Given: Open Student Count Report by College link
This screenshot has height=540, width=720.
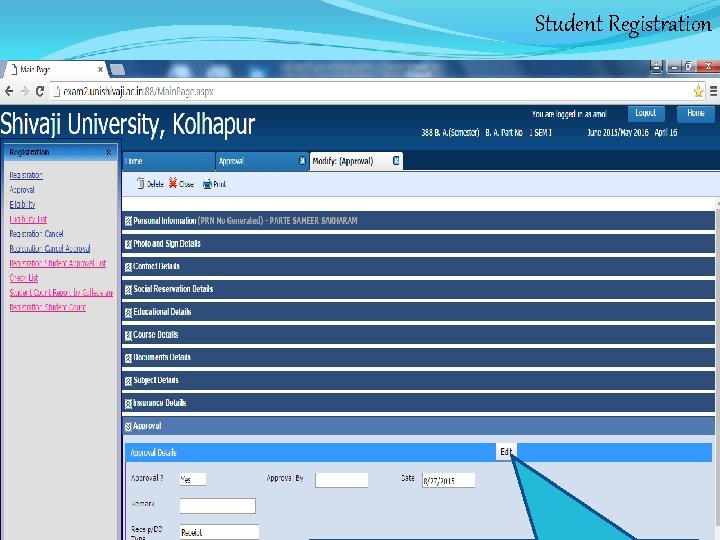Looking at the screenshot, I should pos(61,292).
